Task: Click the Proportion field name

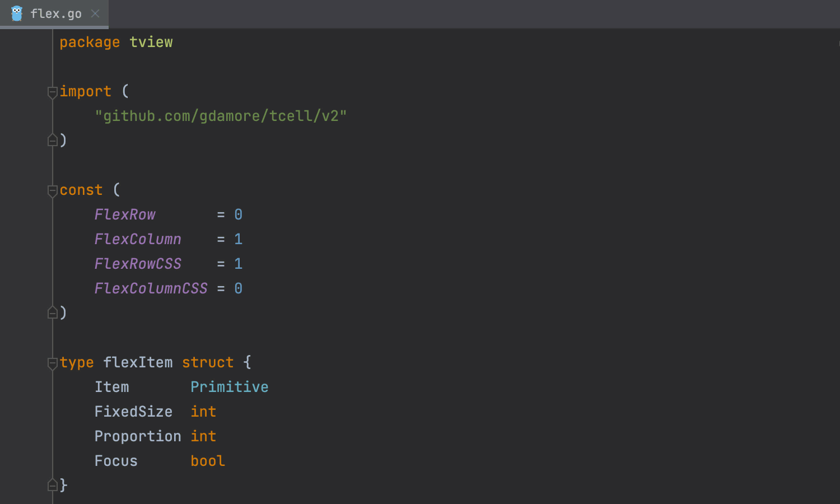Action: pos(137,436)
